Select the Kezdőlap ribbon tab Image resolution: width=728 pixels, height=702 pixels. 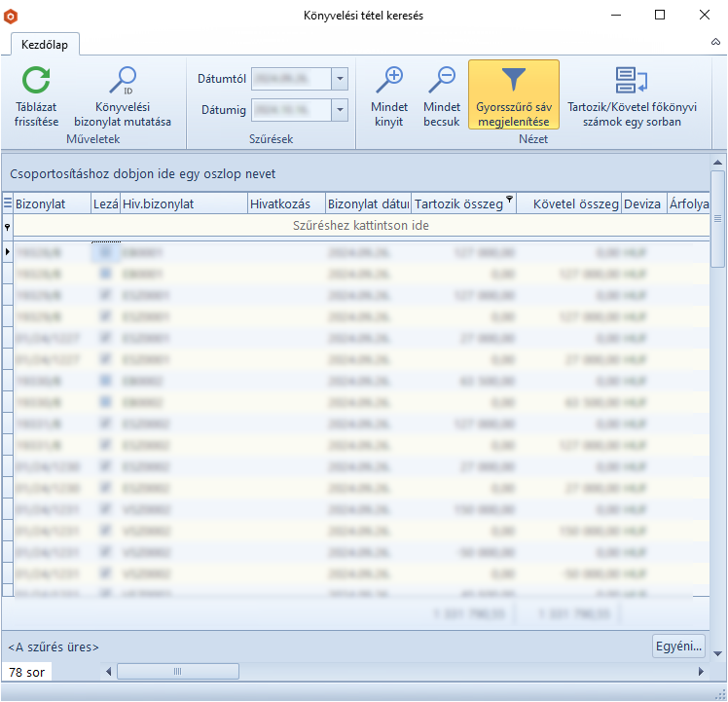point(45,44)
